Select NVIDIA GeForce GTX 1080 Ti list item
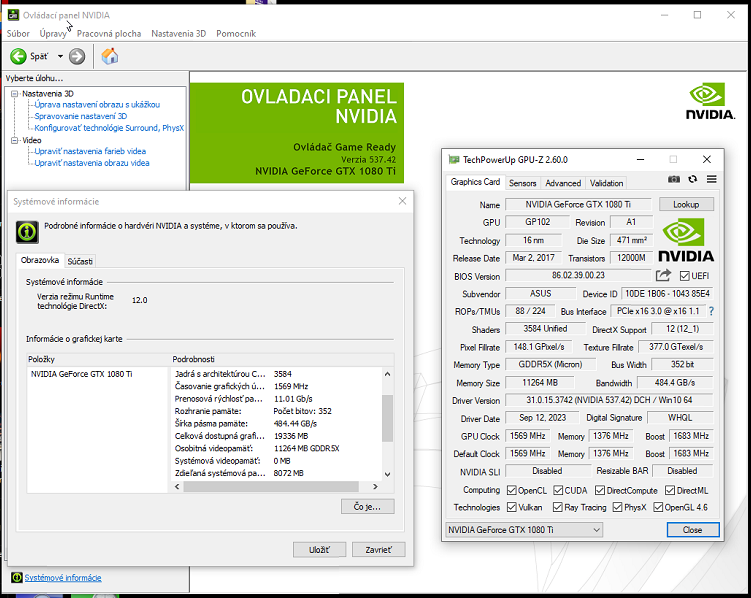Image resolution: width=751 pixels, height=598 pixels. (x=81, y=374)
